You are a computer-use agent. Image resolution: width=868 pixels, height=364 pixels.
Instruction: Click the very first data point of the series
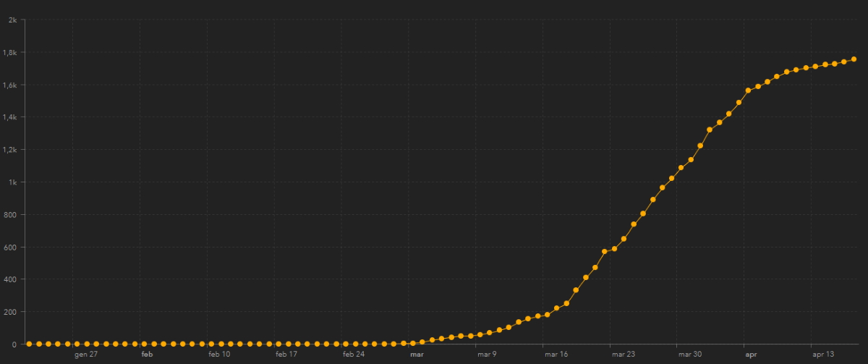pyautogui.click(x=29, y=344)
